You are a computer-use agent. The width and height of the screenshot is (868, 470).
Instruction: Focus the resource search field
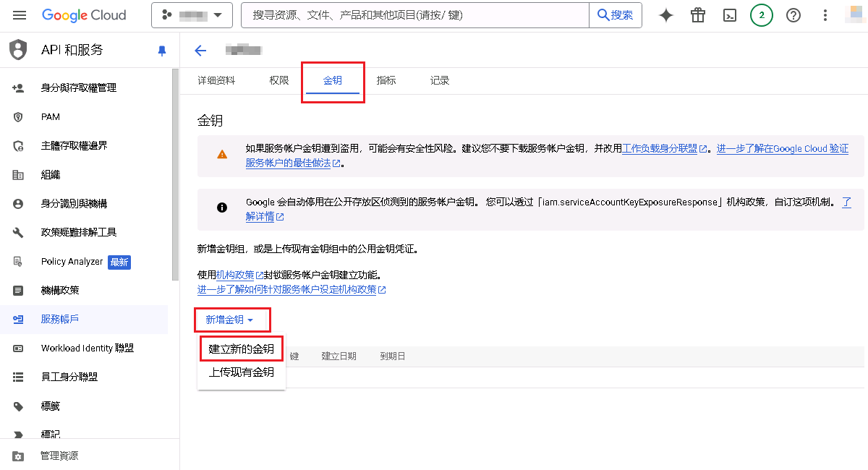pos(416,15)
